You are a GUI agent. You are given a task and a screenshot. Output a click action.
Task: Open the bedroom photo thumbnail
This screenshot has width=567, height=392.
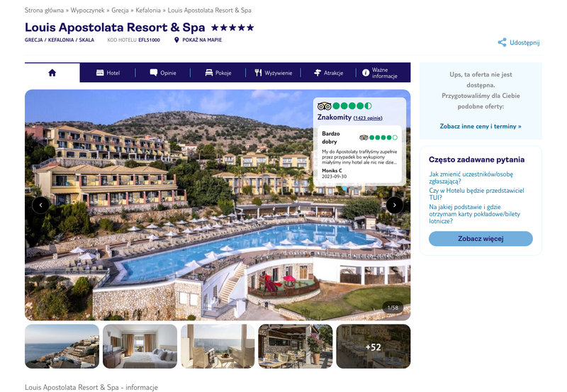point(140,346)
